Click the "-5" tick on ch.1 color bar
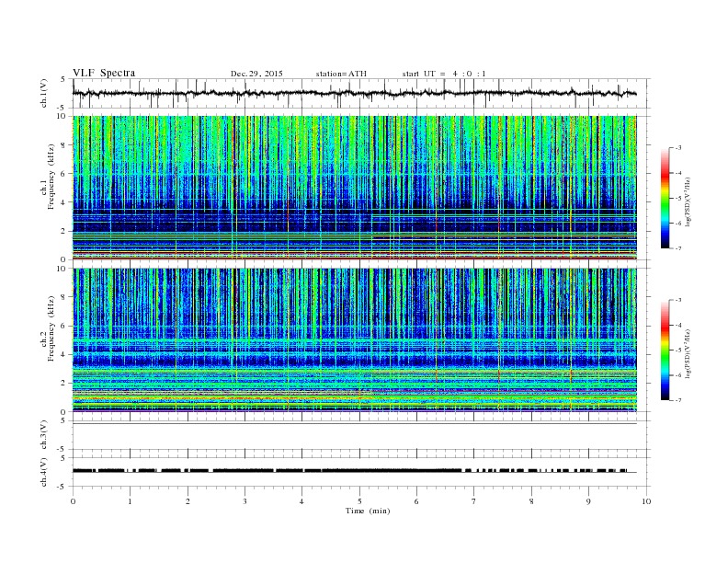This screenshot has height=563, width=728. pos(678,198)
